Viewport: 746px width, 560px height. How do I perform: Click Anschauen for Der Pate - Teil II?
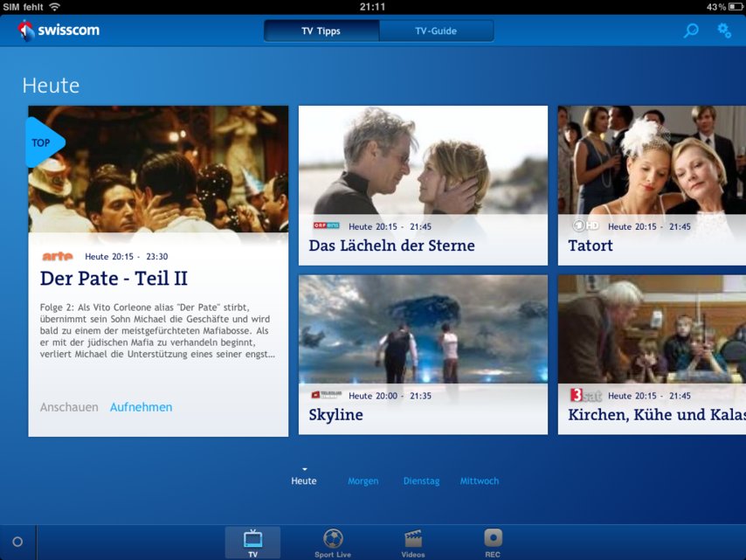(x=69, y=407)
